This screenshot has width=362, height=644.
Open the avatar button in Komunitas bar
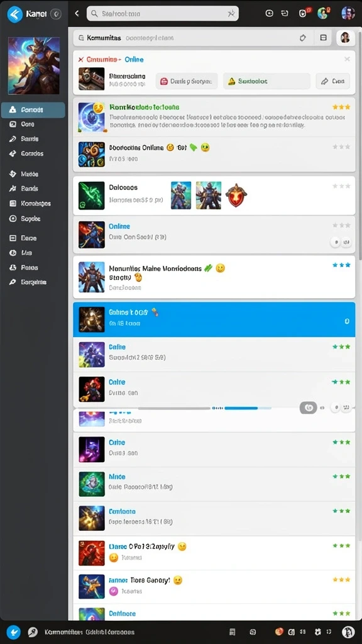[345, 38]
